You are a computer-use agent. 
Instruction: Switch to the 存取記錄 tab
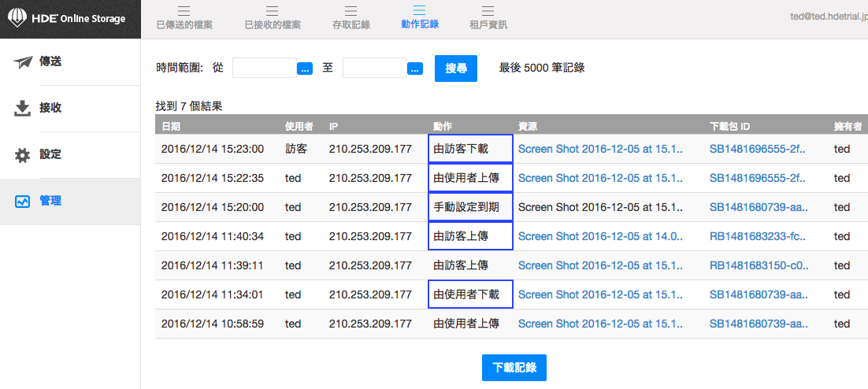(351, 25)
